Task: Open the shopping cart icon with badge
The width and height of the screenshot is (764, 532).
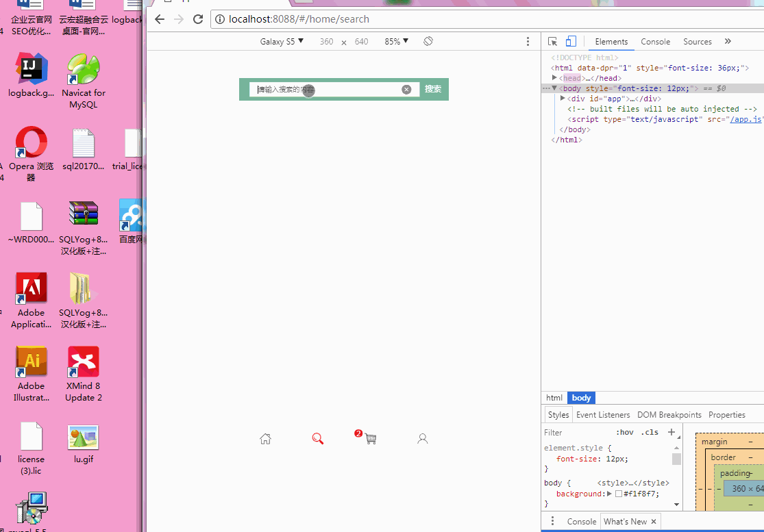Action: 370,439
